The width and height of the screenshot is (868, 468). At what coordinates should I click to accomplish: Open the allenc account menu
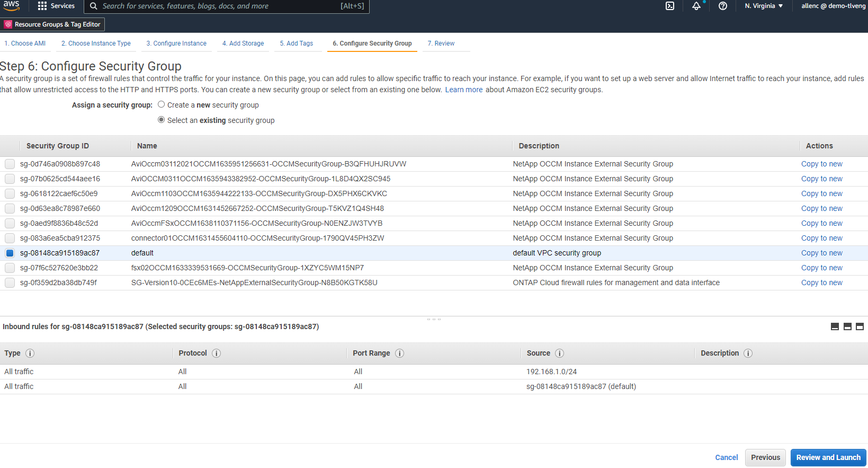tap(833, 6)
